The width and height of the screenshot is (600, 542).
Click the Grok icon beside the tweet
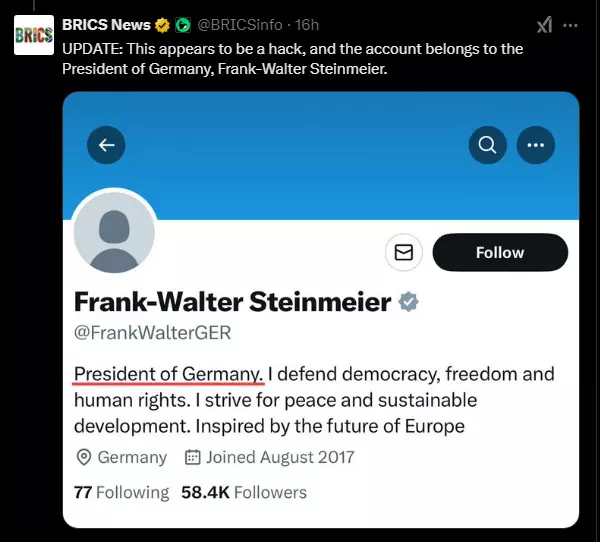coord(544,25)
